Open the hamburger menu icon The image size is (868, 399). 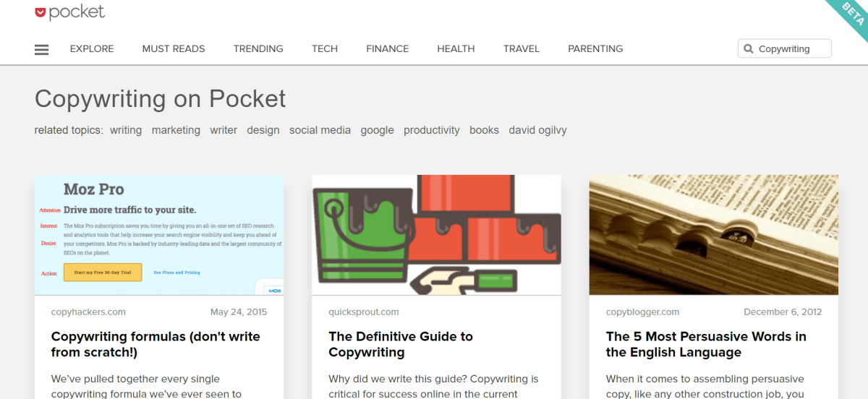tap(41, 49)
